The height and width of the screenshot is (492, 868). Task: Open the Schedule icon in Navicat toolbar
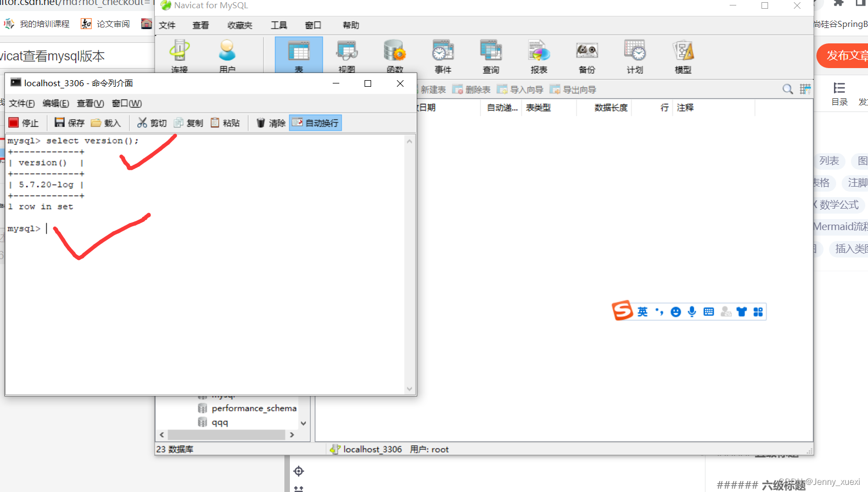[635, 57]
